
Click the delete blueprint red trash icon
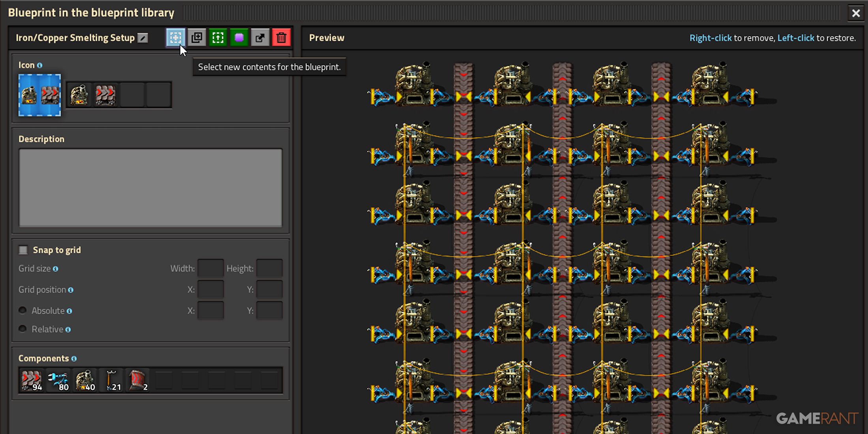282,37
